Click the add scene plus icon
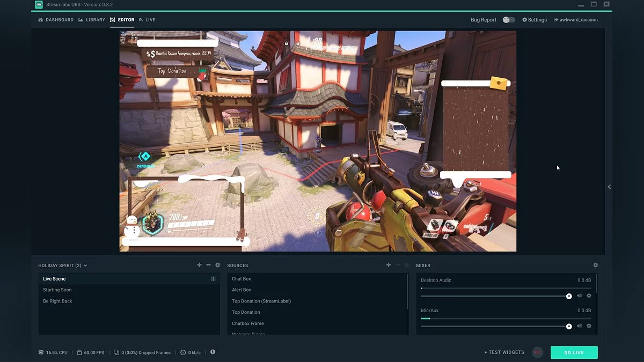Image resolution: width=644 pixels, height=362 pixels. coord(200,265)
